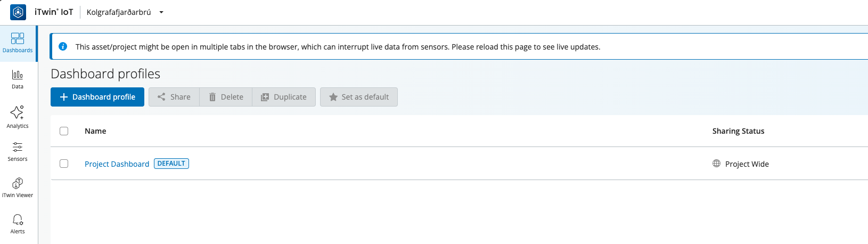Open the Alerts bell section
Viewport: 868px width, 244px height.
point(18,224)
